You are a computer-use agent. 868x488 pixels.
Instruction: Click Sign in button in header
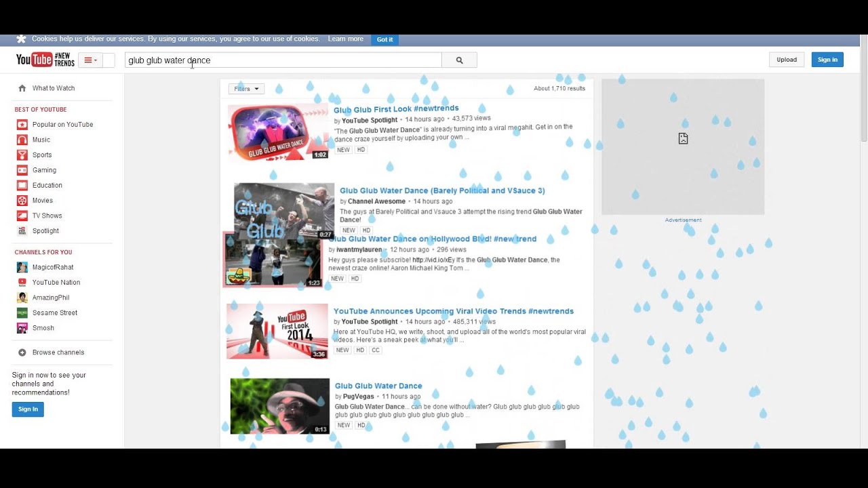pyautogui.click(x=827, y=60)
